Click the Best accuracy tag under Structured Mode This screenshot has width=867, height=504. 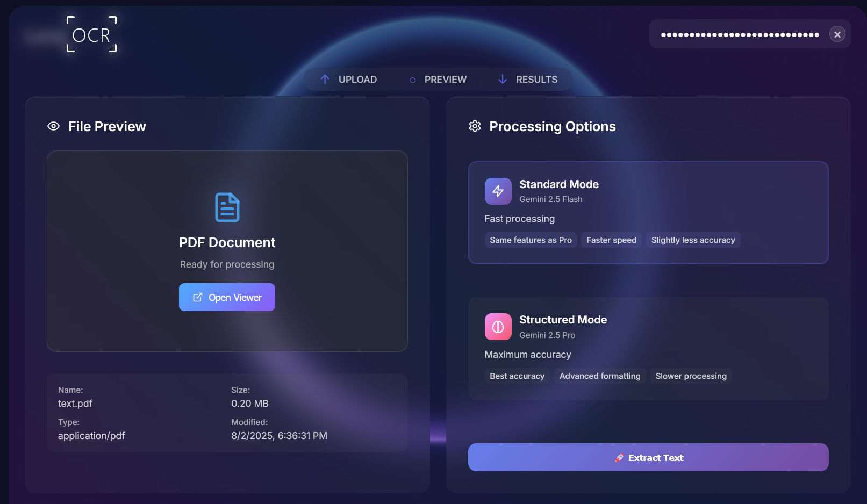pyautogui.click(x=517, y=376)
